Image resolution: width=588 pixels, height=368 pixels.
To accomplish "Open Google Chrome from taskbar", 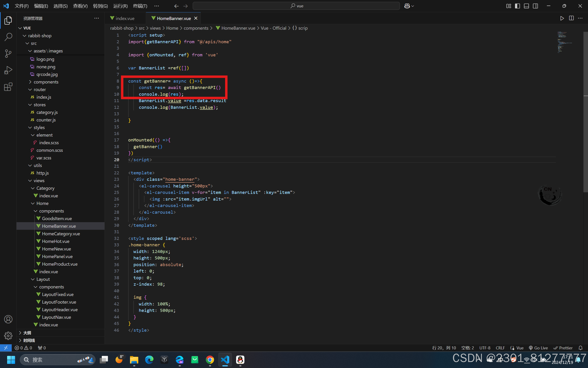I will pos(210,359).
